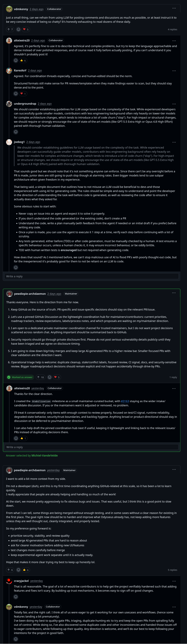Toggle the heart reaction with 5 on top comment
The width and height of the screenshot is (187, 644).
click(26, 30)
